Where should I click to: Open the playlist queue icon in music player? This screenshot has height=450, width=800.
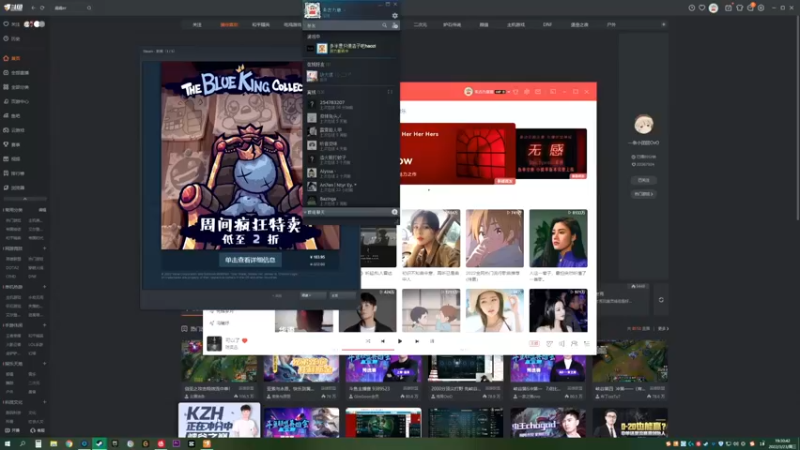pyautogui.click(x=587, y=344)
